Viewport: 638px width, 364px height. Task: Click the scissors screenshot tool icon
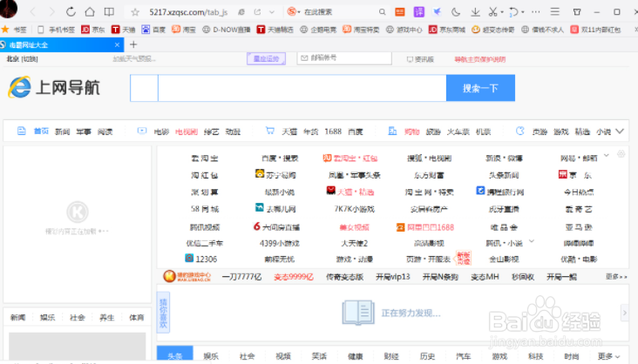pyautogui.click(x=492, y=12)
